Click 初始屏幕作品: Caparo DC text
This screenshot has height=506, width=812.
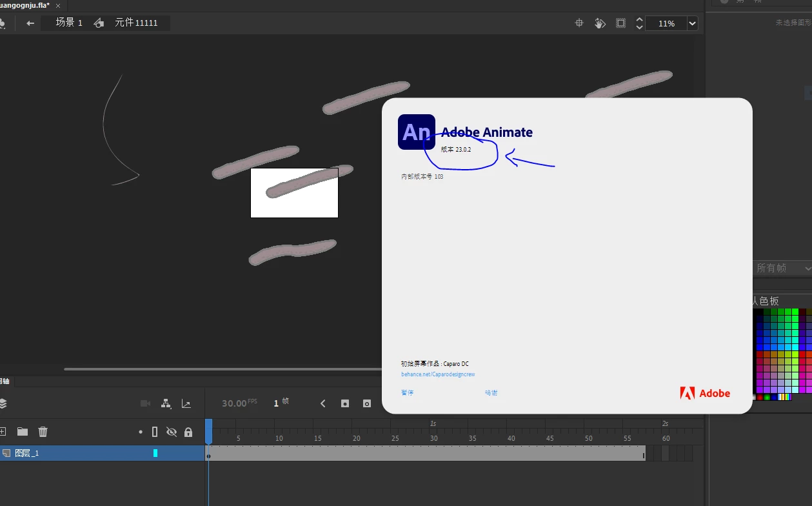(435, 364)
